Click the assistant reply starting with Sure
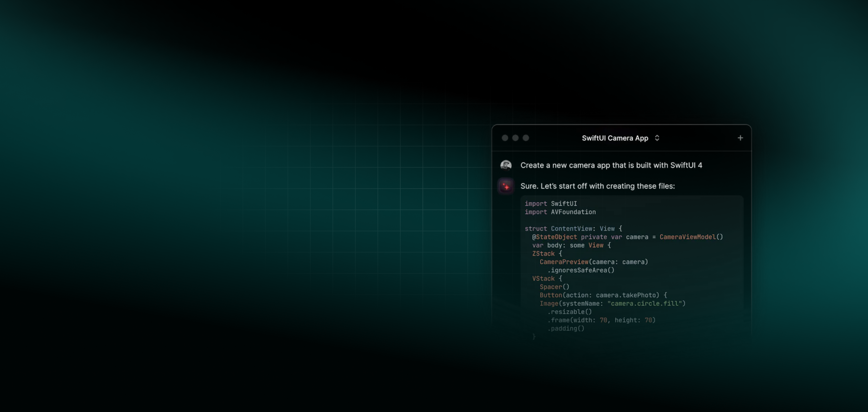This screenshot has width=868, height=412. tap(597, 186)
